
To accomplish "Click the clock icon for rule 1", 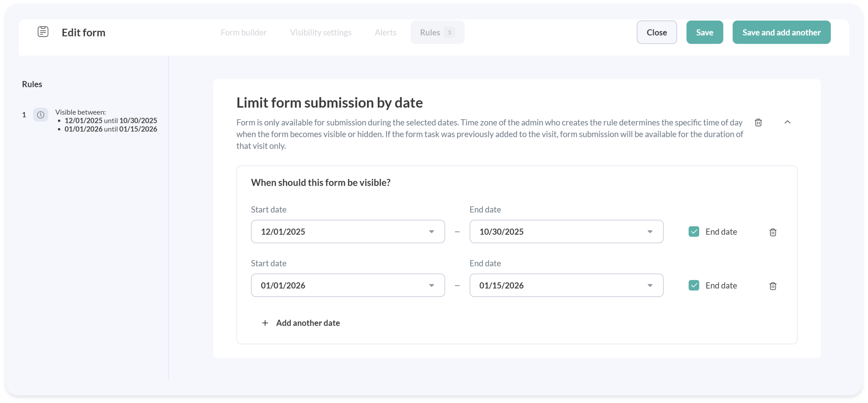I will (x=40, y=115).
